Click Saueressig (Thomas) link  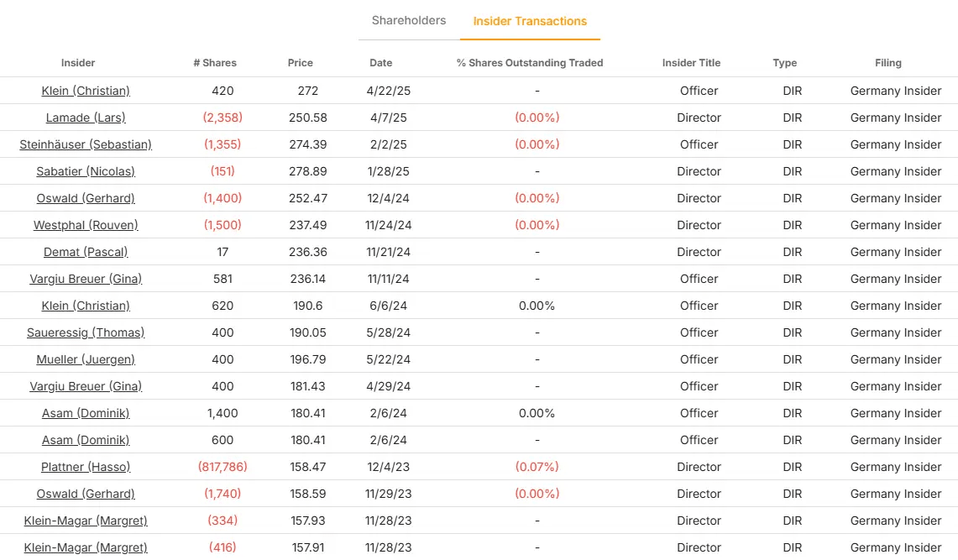[x=85, y=332]
